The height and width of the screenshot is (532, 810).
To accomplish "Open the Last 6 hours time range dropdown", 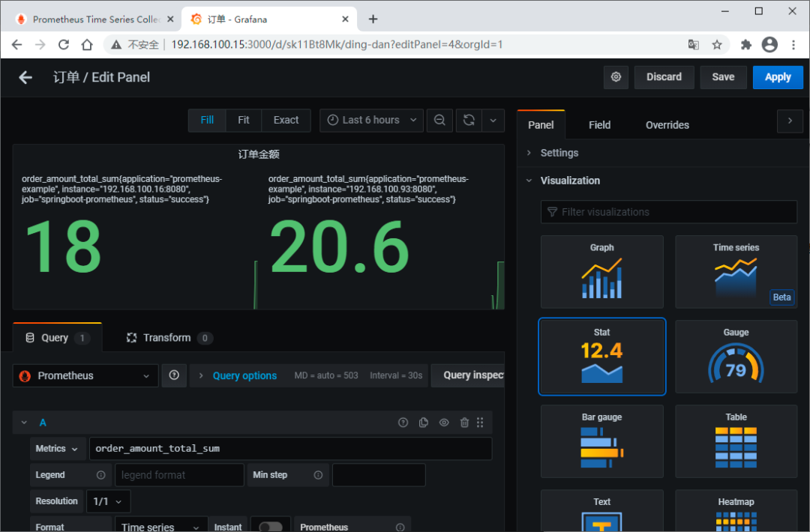I will point(371,120).
